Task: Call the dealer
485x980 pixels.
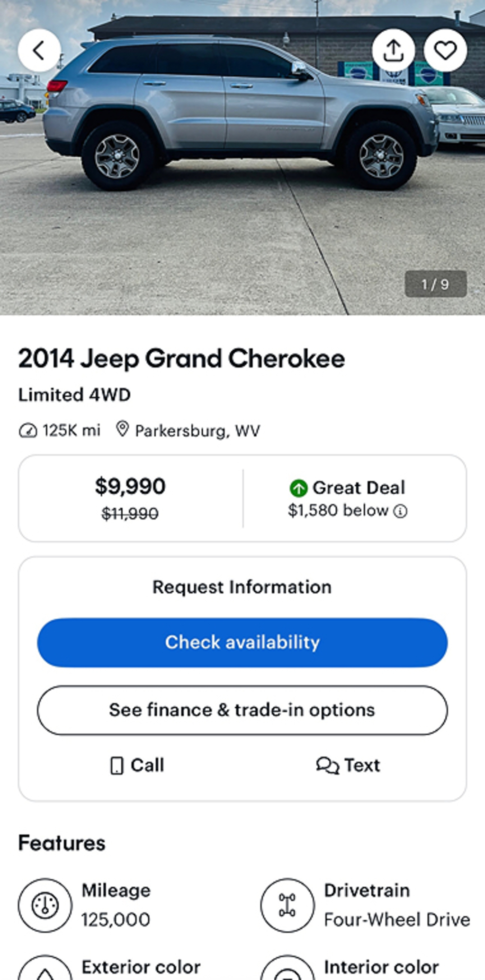Action: pyautogui.click(x=137, y=766)
